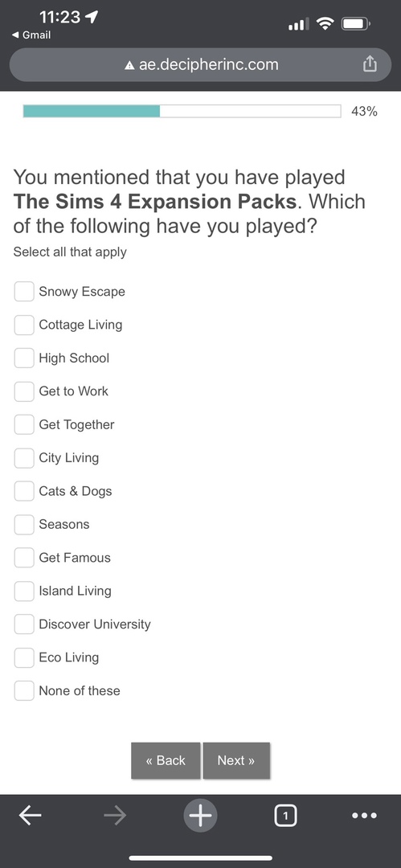Screen dimensions: 401x868
Task: Check the Snowy Escape checkbox
Action: pos(24,291)
